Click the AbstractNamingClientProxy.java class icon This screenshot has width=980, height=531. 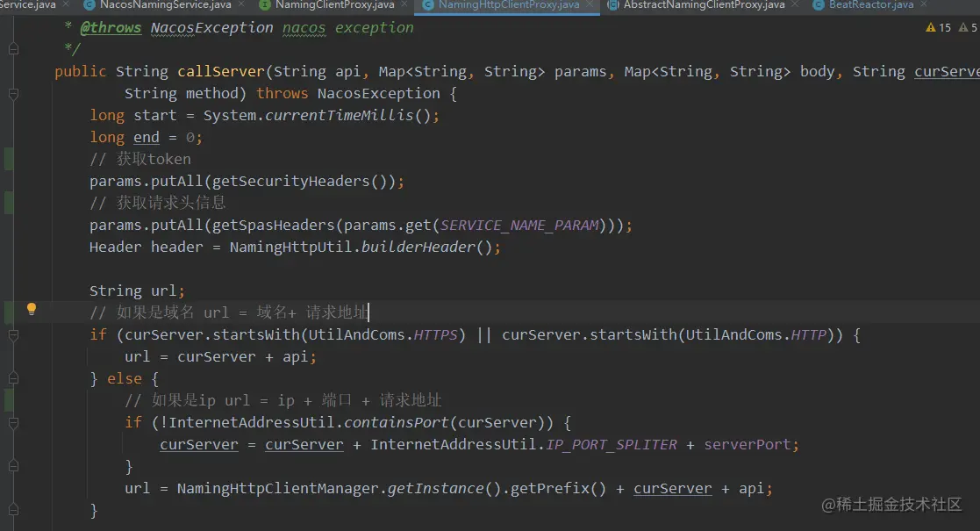tap(613, 5)
